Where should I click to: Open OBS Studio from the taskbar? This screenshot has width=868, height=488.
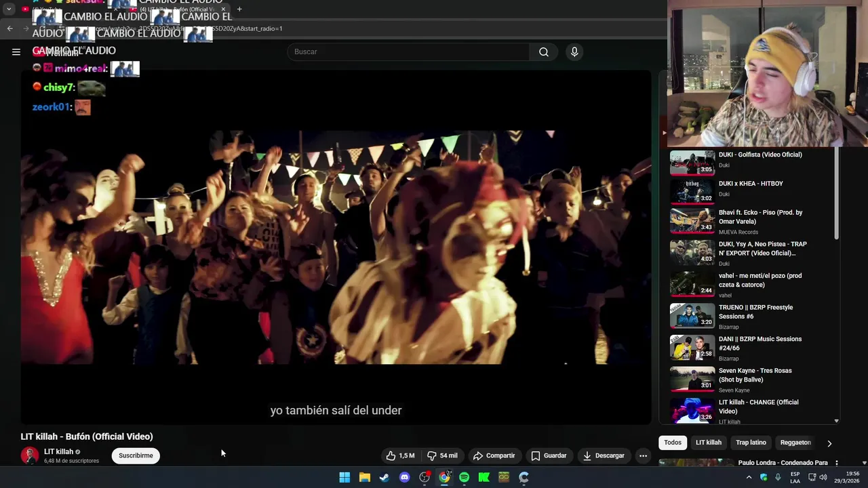[x=425, y=477]
